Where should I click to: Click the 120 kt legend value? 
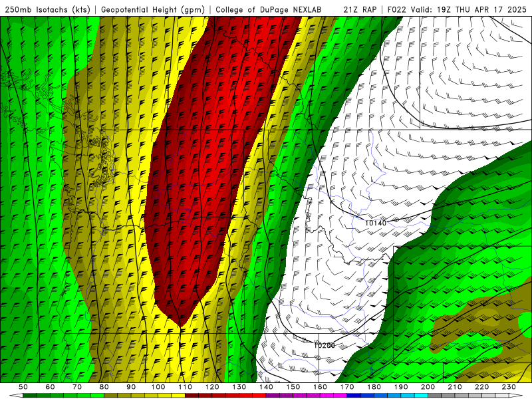(x=212, y=387)
